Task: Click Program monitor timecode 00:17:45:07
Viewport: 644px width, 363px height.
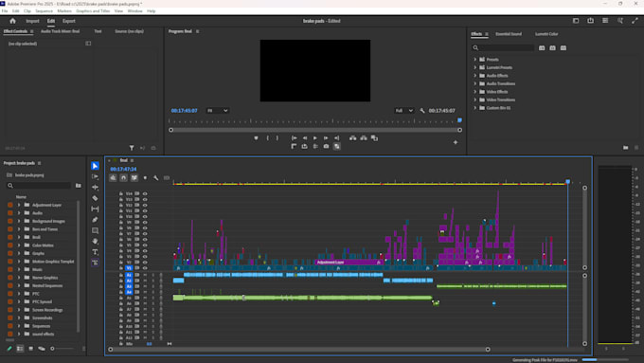Action: [184, 111]
